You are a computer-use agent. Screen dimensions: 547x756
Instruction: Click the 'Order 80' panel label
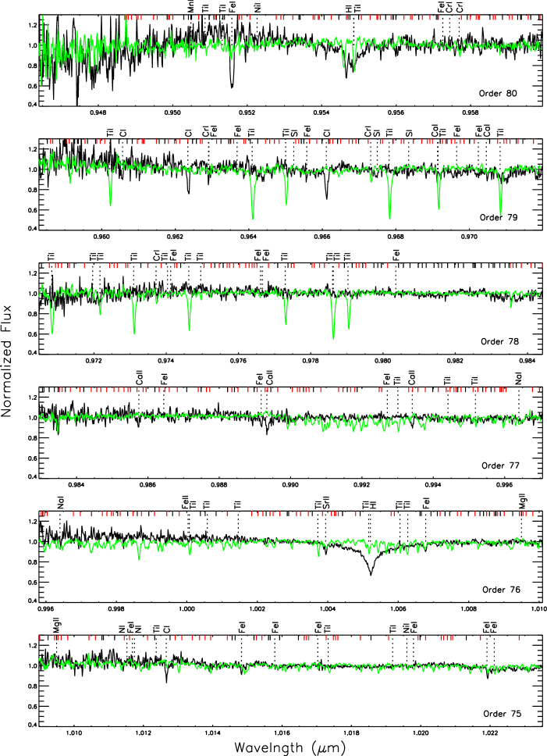click(x=497, y=93)
